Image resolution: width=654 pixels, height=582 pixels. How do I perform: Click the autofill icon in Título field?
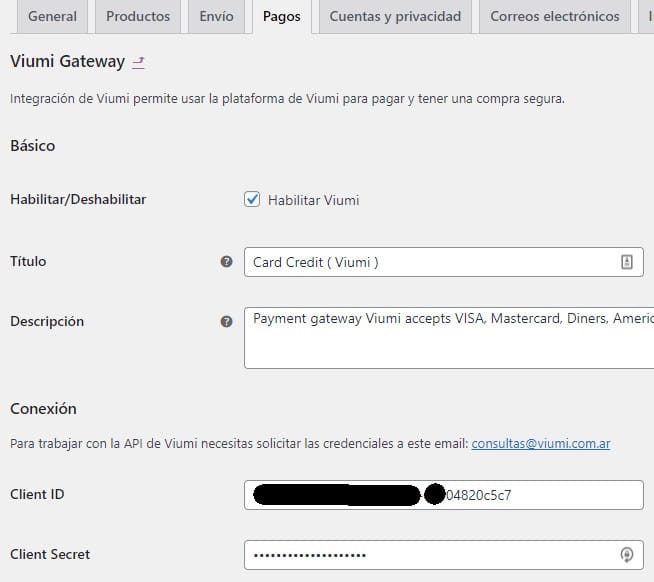tap(626, 262)
